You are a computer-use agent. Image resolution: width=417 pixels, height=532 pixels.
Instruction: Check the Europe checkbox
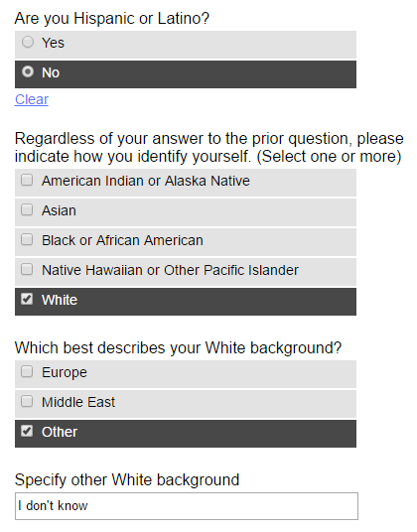(x=27, y=371)
